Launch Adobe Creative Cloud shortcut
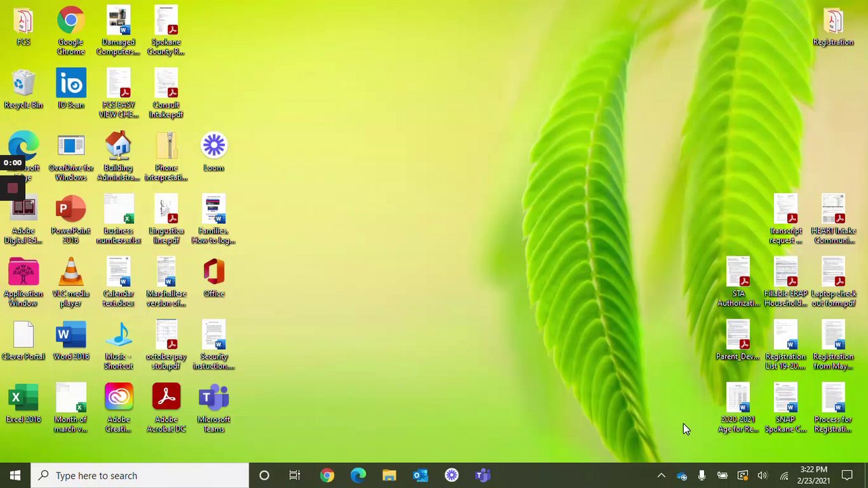The width and height of the screenshot is (868, 488). tap(119, 409)
